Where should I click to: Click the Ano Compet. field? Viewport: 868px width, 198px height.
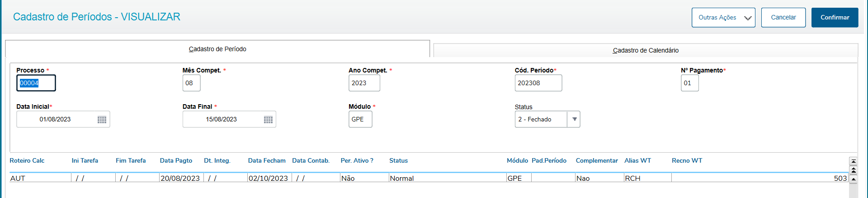click(x=364, y=83)
